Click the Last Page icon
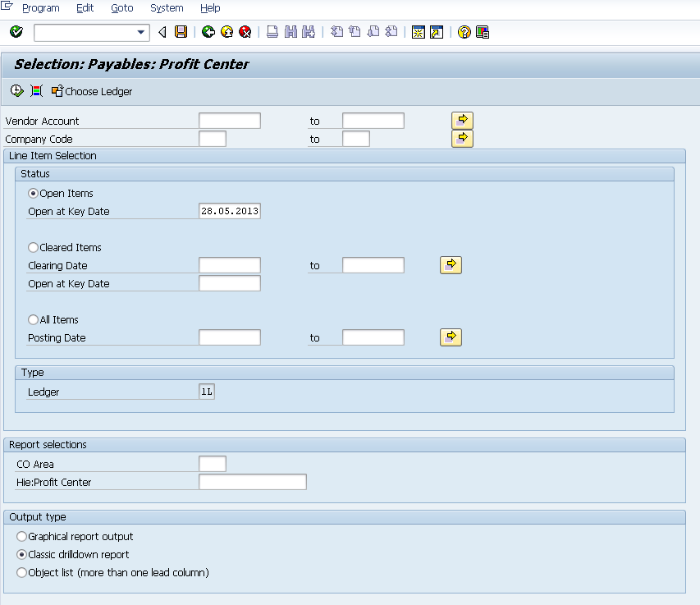Image resolution: width=700 pixels, height=605 pixels. [x=391, y=32]
